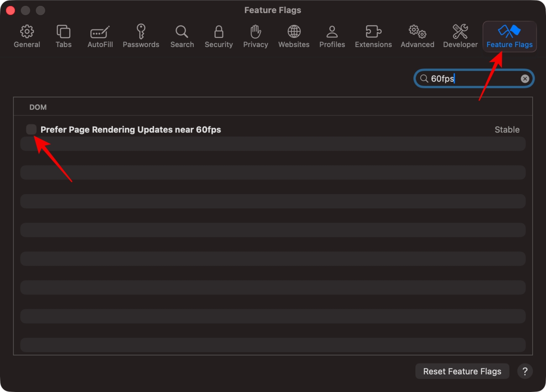Viewport: 546px width, 392px height.
Task: Click the Stable status label
Action: point(507,130)
